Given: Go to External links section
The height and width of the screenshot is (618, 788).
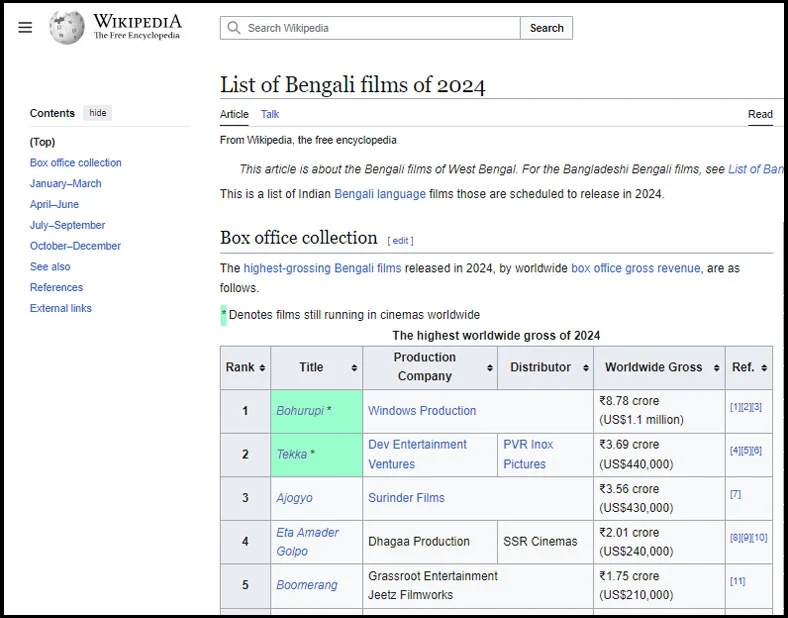Looking at the screenshot, I should 60,308.
